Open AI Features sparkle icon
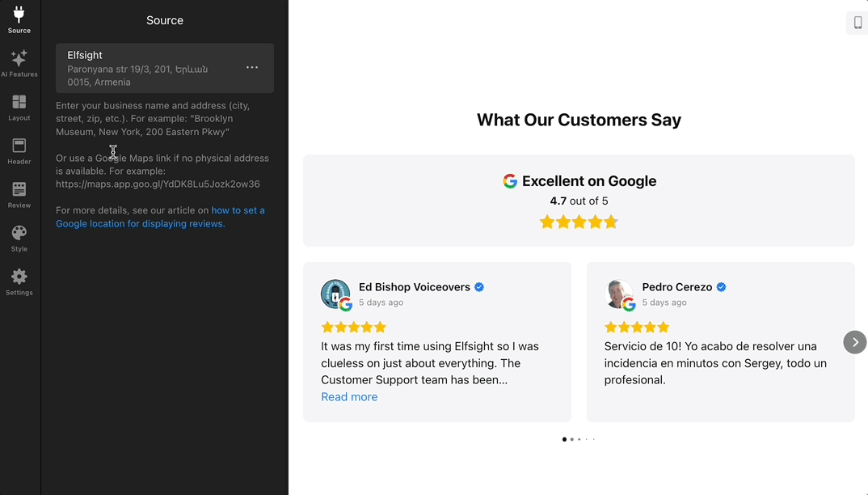The image size is (868, 495). pos(19,63)
